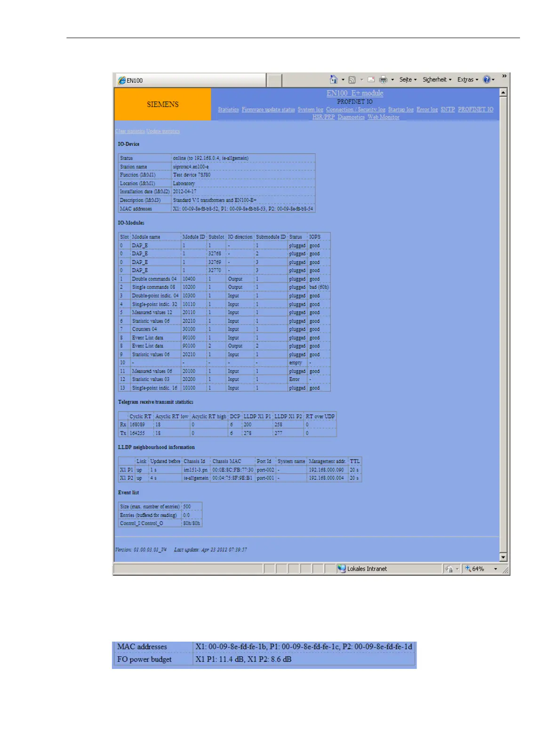Click the SIEMENS orange logo banner

point(162,104)
